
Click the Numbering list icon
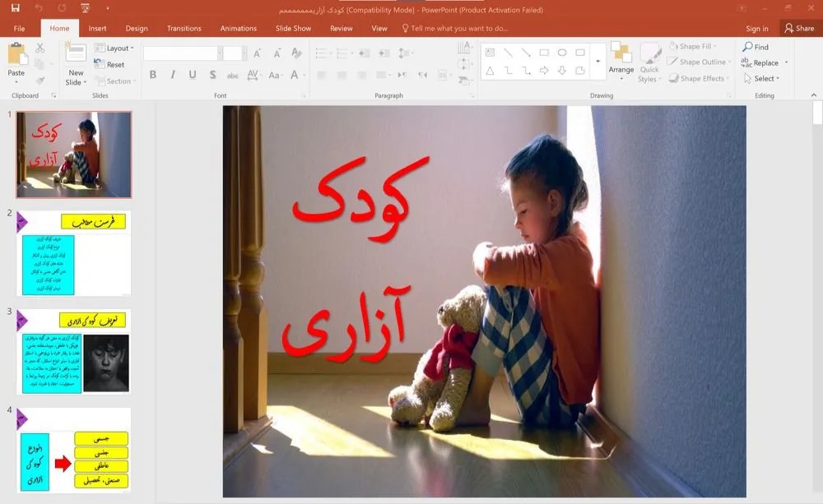[344, 53]
